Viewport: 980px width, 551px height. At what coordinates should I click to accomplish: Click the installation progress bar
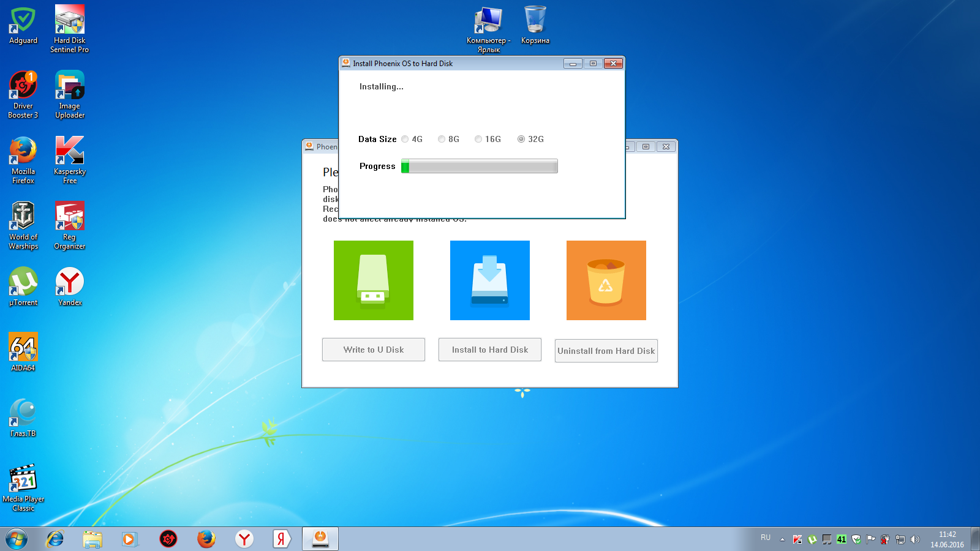(x=480, y=166)
